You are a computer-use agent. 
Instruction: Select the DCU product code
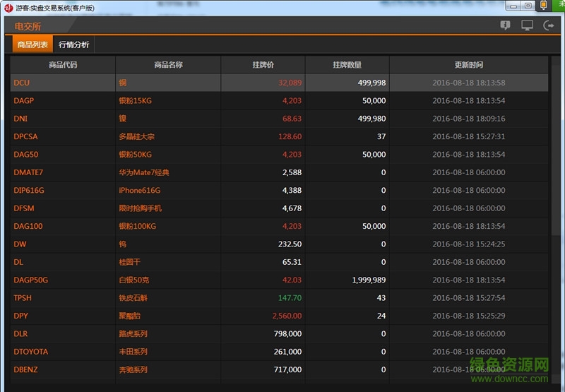(x=22, y=83)
